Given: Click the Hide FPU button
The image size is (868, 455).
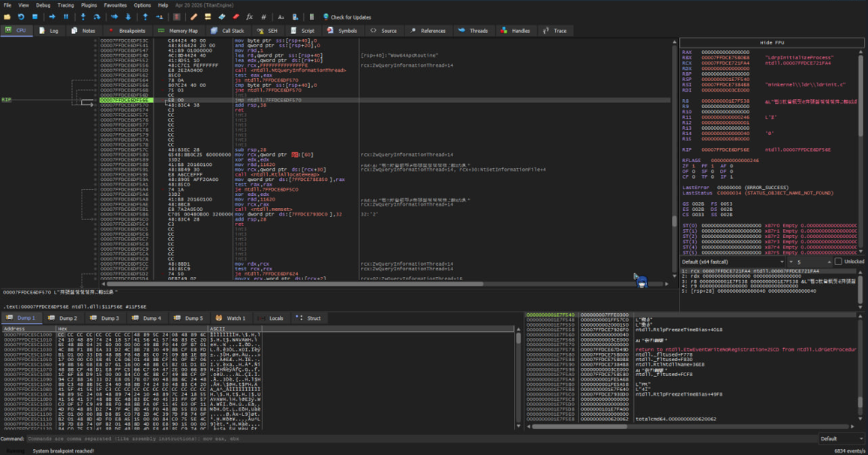Looking at the screenshot, I should pos(772,43).
